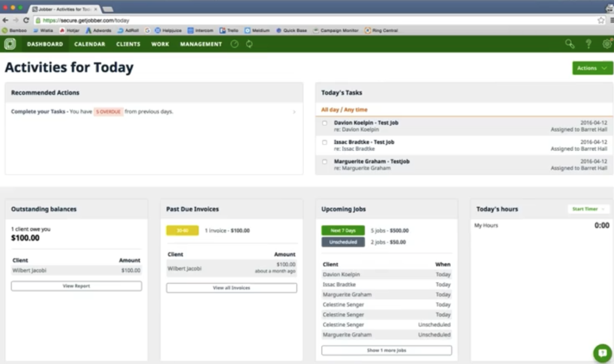Click the Marguerite Graham - Testjob title

[x=372, y=161]
